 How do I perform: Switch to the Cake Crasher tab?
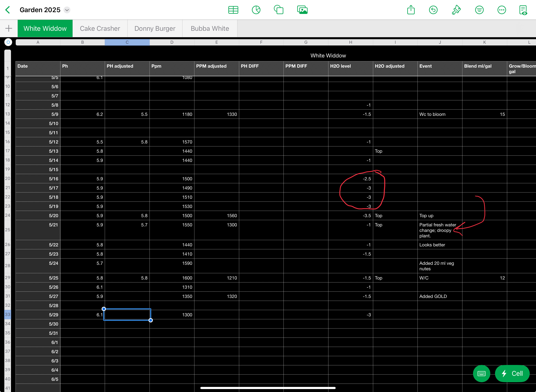[100, 28]
